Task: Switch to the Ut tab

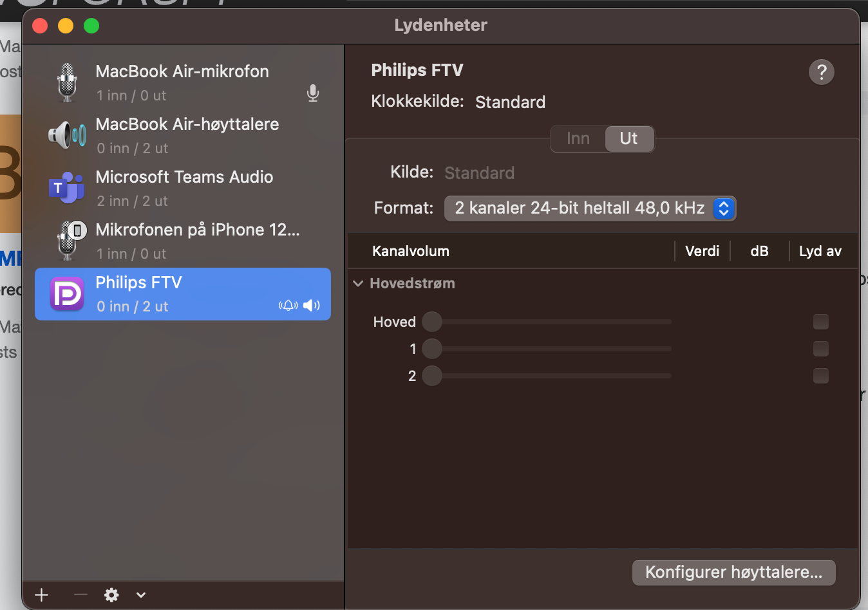Action: tap(629, 138)
